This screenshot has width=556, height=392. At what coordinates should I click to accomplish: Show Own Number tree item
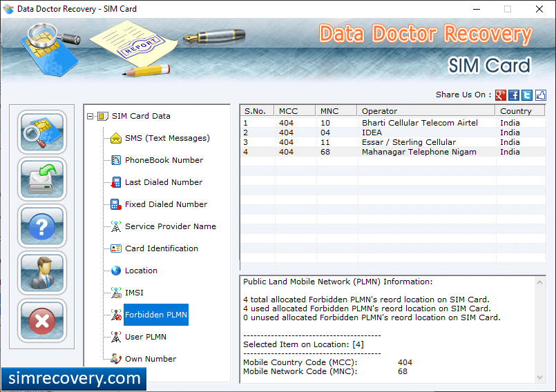pos(151,359)
